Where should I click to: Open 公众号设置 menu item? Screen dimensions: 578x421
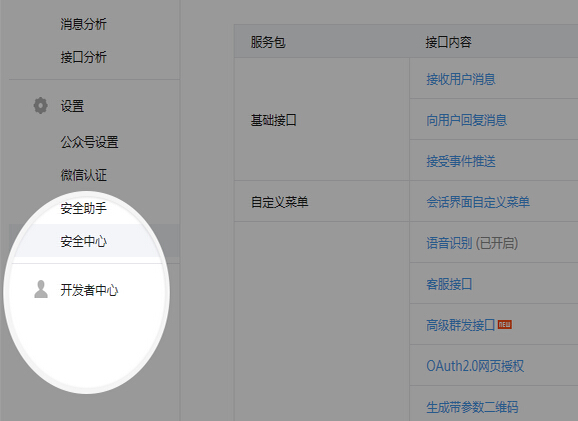coord(89,142)
